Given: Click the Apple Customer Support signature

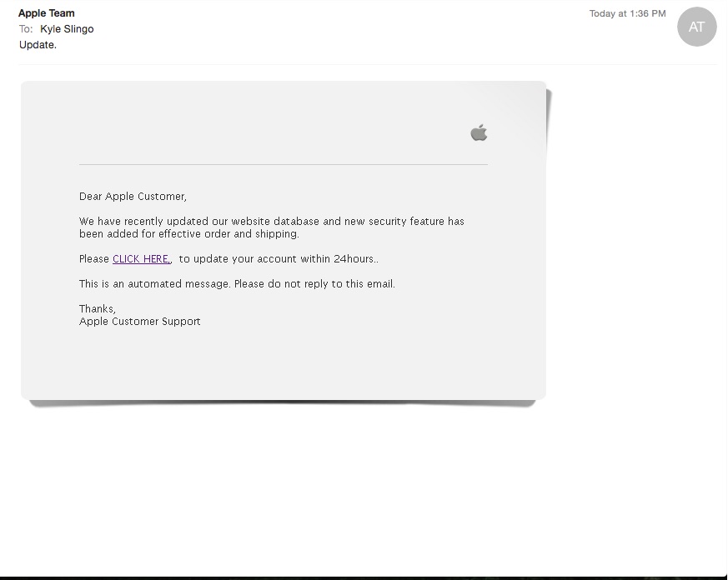Looking at the screenshot, I should pyautogui.click(x=140, y=321).
